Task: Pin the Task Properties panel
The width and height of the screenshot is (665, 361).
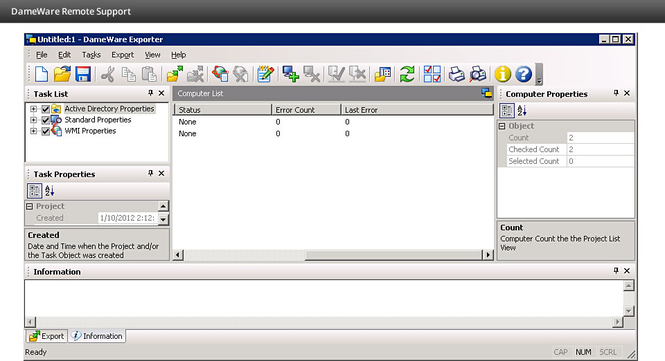Action: pos(150,173)
